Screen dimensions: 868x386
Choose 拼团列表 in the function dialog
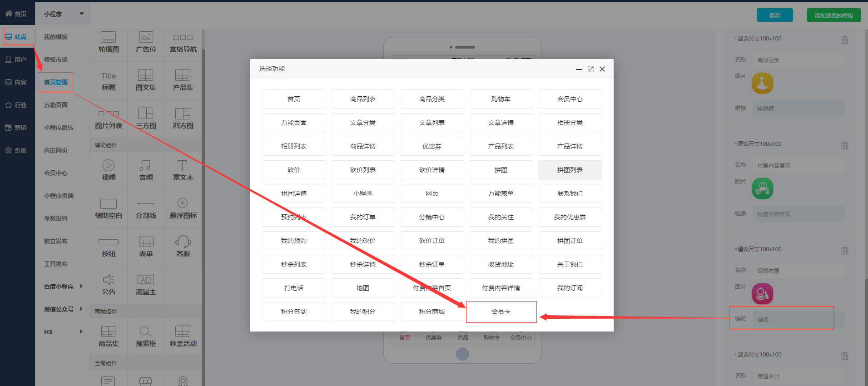pyautogui.click(x=570, y=170)
